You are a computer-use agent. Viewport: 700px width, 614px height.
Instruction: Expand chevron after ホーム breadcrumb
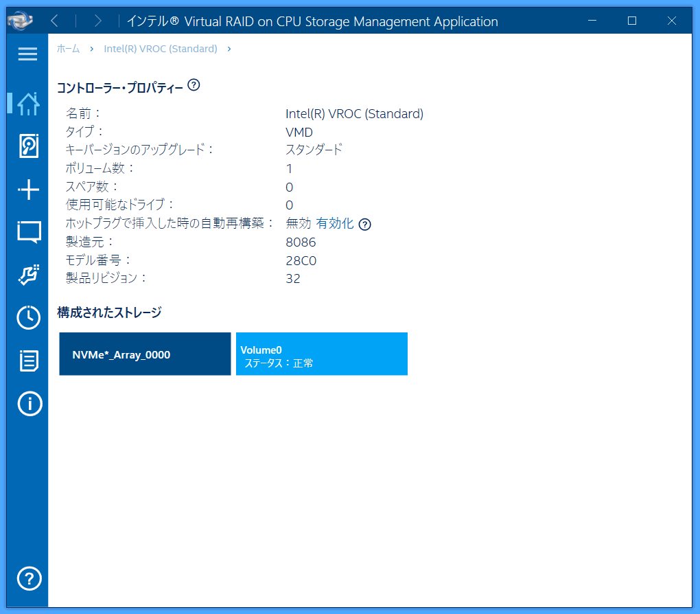(91, 49)
